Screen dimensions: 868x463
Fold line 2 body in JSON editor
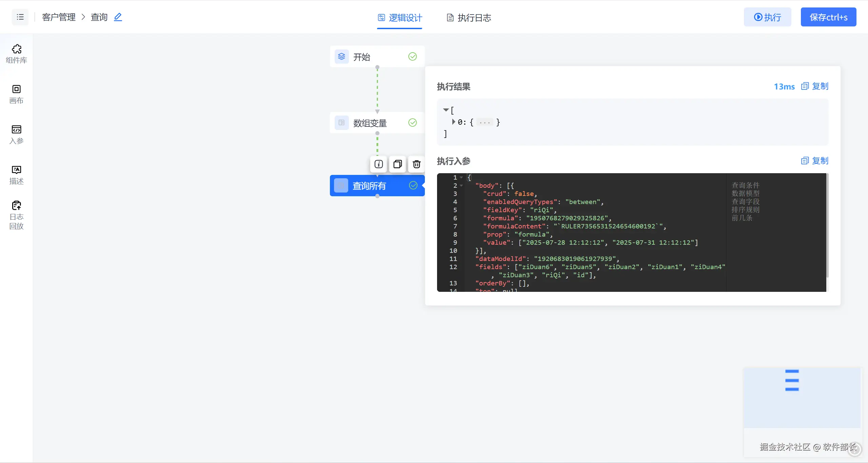click(x=461, y=186)
